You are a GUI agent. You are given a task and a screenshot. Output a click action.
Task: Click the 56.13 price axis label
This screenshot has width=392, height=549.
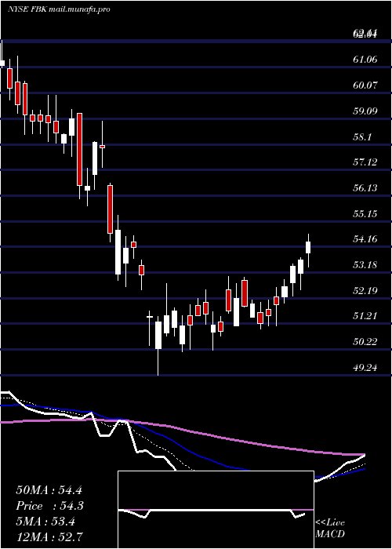click(x=365, y=188)
